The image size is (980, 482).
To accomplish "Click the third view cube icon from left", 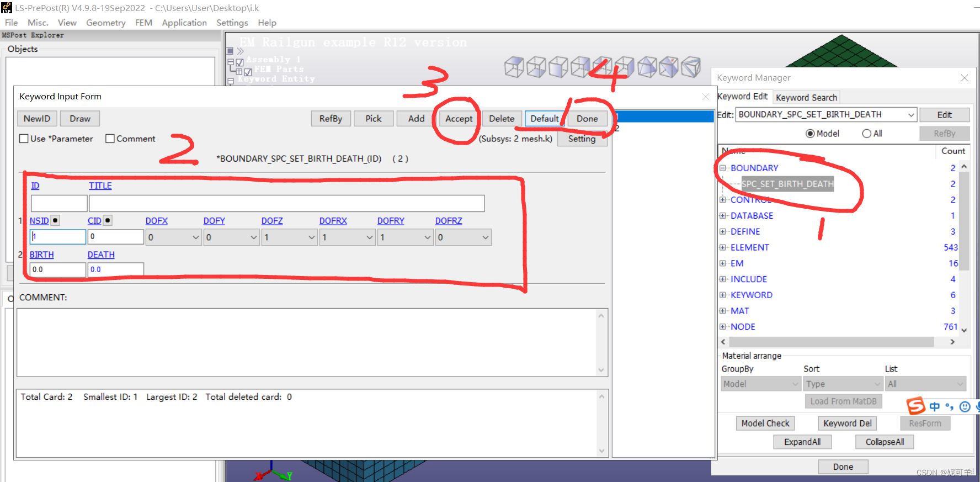I will tap(558, 67).
